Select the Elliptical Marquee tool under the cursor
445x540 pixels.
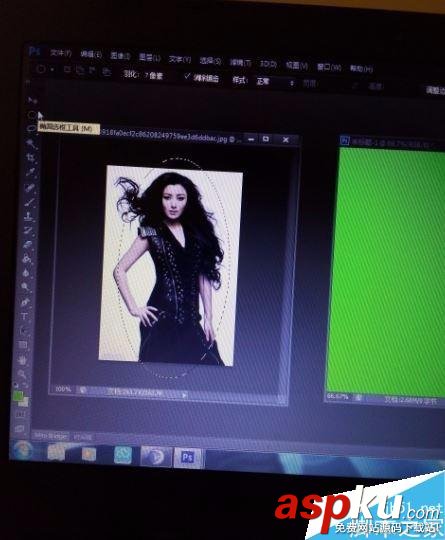pos(32,115)
